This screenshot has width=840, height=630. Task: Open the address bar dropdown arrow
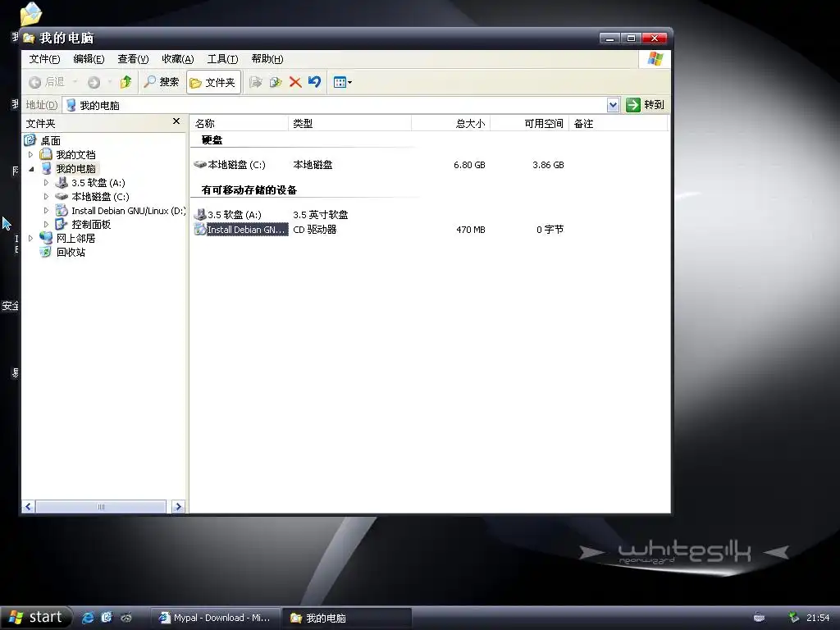click(613, 105)
